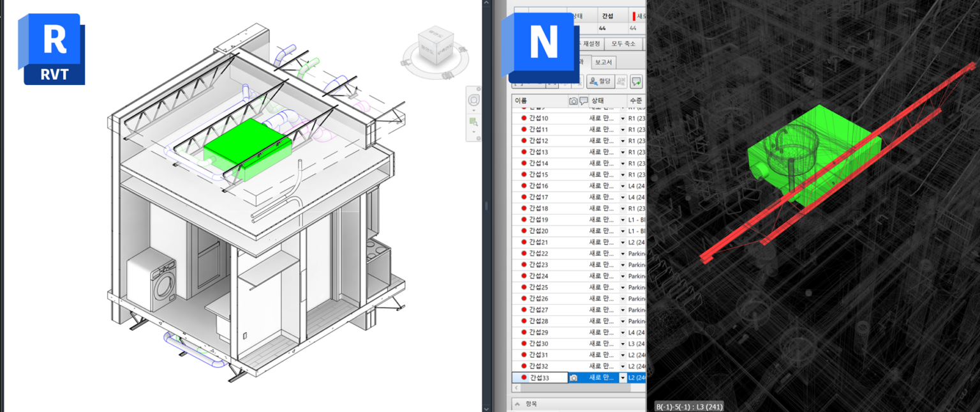Click the add comment icon

tap(636, 82)
